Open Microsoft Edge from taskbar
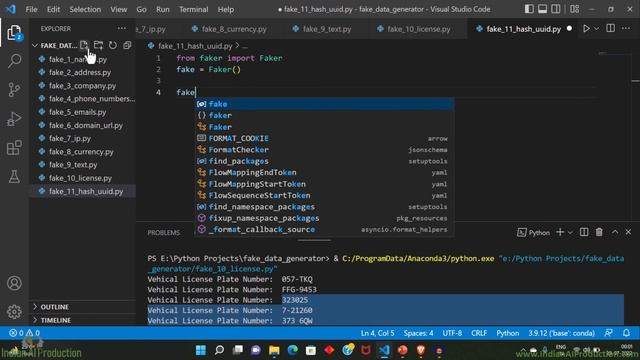 pos(293,350)
